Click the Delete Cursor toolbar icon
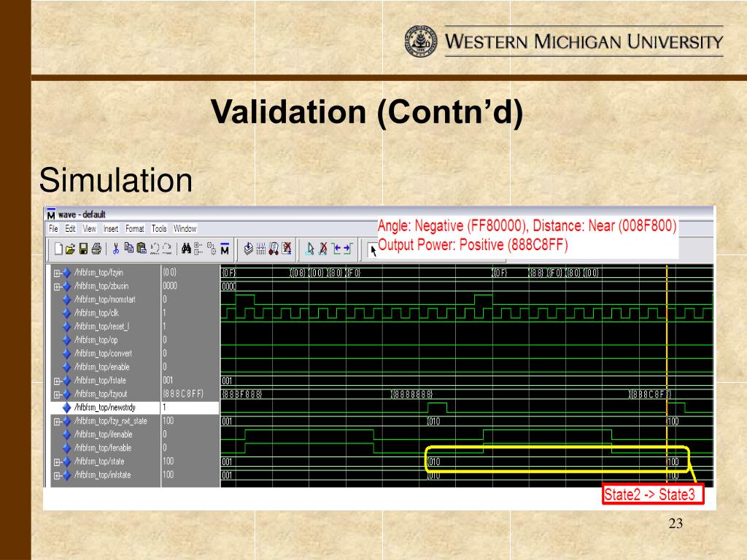The height and width of the screenshot is (560, 747). 322,249
